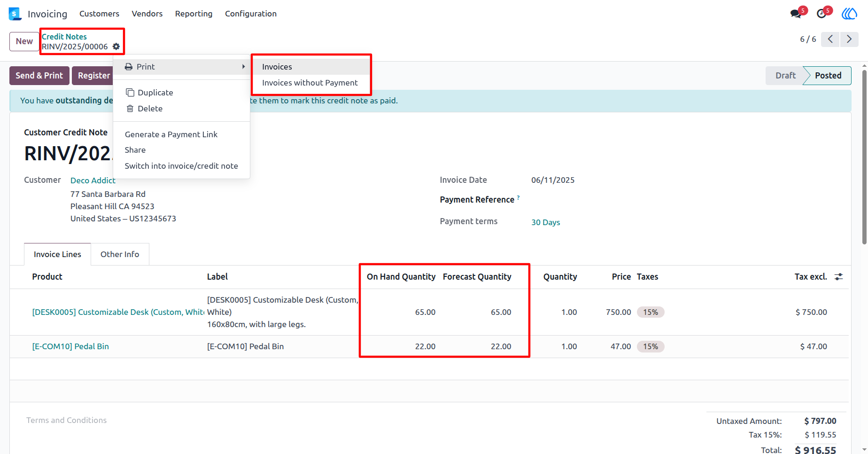
Task: Click the 15% tax tag on Pedal Bin line
Action: 651,346
